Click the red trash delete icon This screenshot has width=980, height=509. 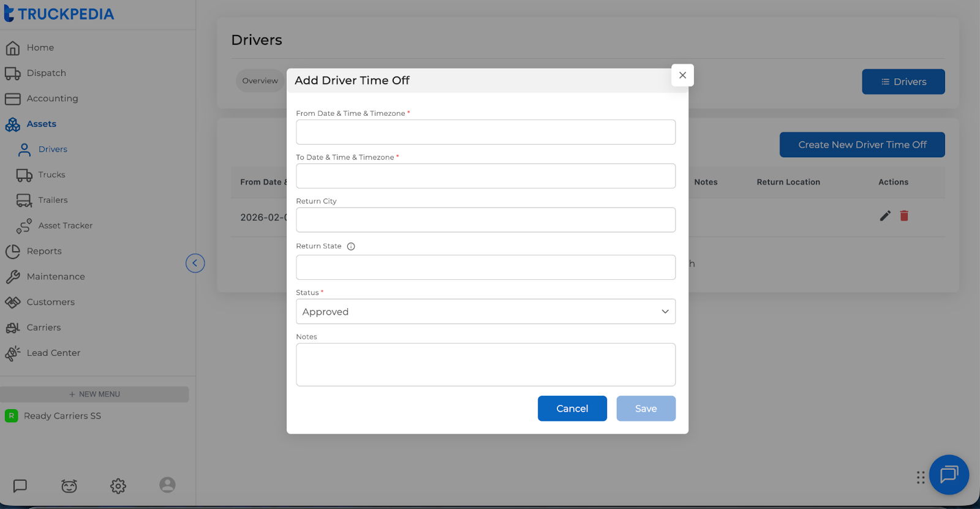(x=904, y=216)
